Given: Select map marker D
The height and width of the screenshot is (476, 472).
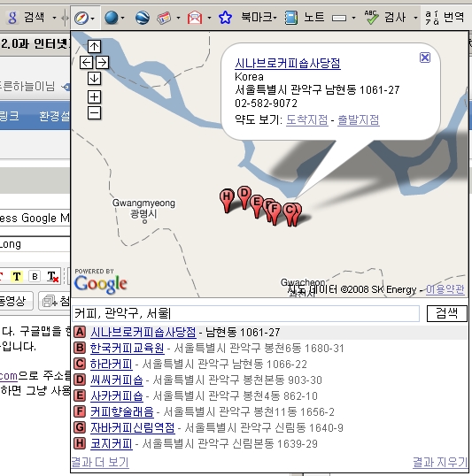Looking at the screenshot, I should pos(244,195).
